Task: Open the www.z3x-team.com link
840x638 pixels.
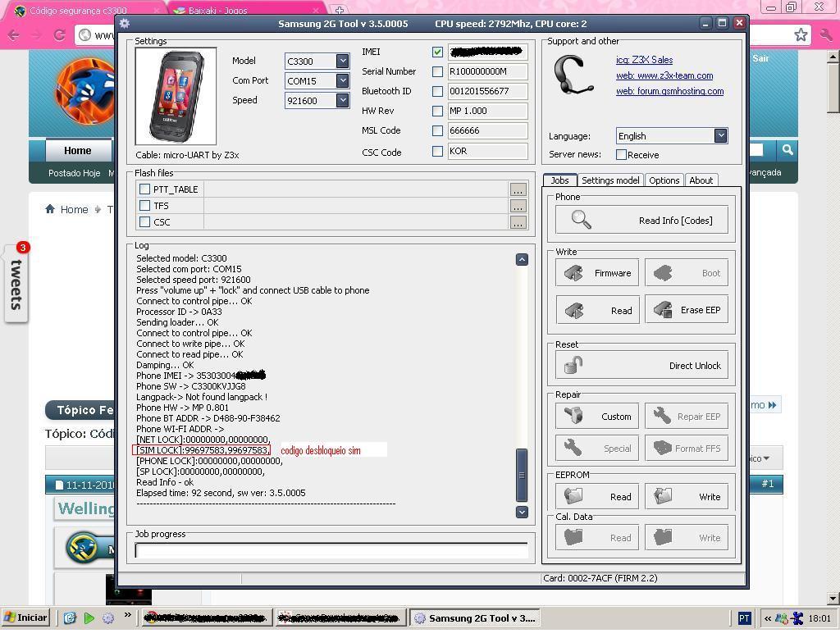Action: [x=664, y=75]
